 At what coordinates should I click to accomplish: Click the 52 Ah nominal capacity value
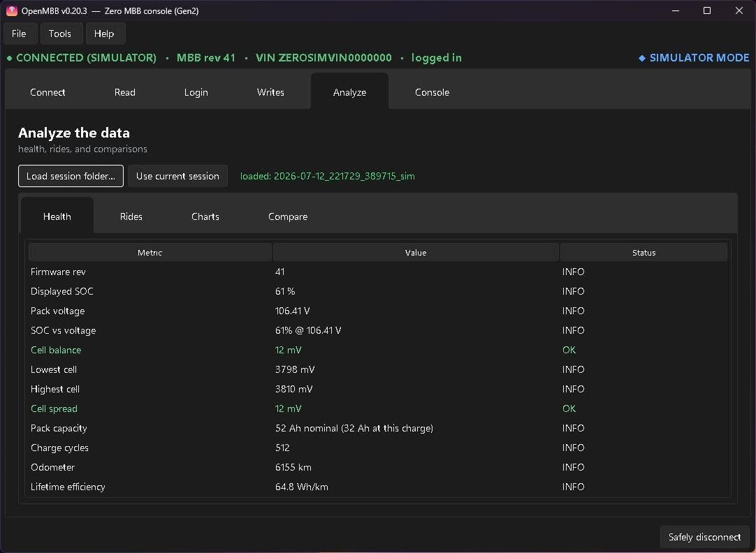(354, 428)
